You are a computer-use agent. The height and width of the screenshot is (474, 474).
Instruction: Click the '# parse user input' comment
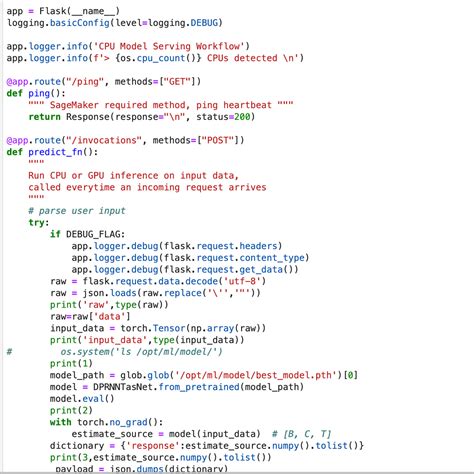77,211
